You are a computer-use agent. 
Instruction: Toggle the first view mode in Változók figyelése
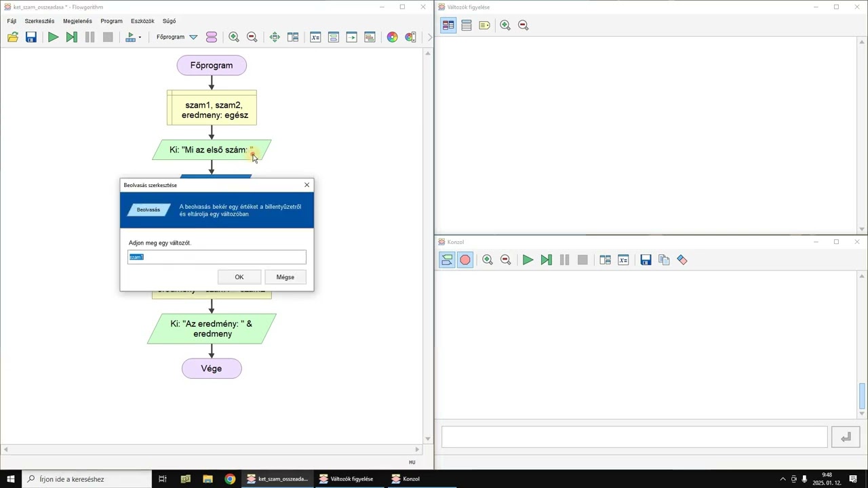click(448, 25)
